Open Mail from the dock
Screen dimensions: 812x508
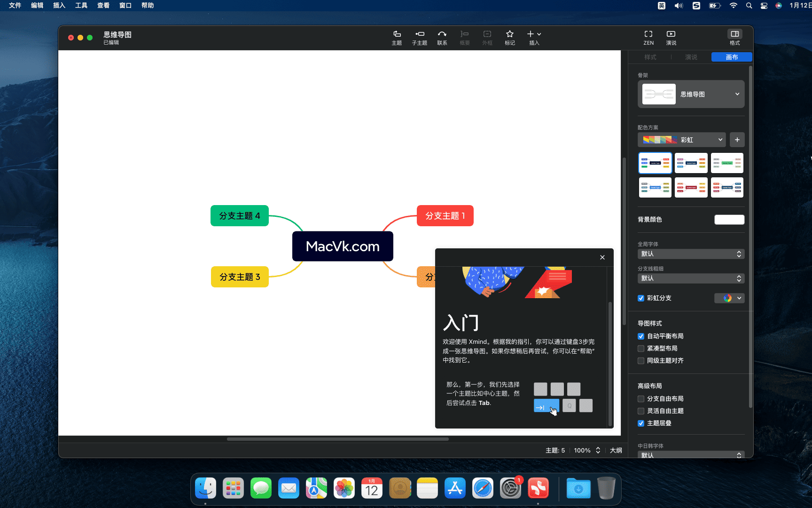(289, 488)
